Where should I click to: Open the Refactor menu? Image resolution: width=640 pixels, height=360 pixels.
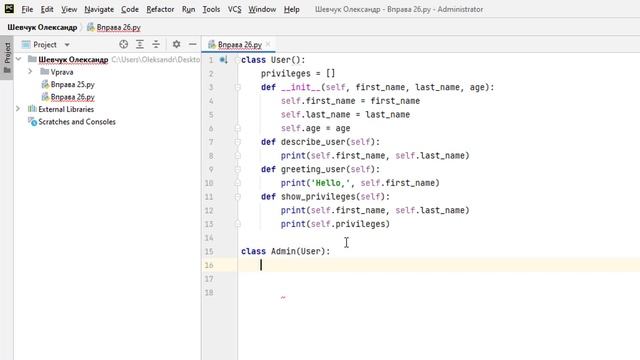[x=160, y=9]
